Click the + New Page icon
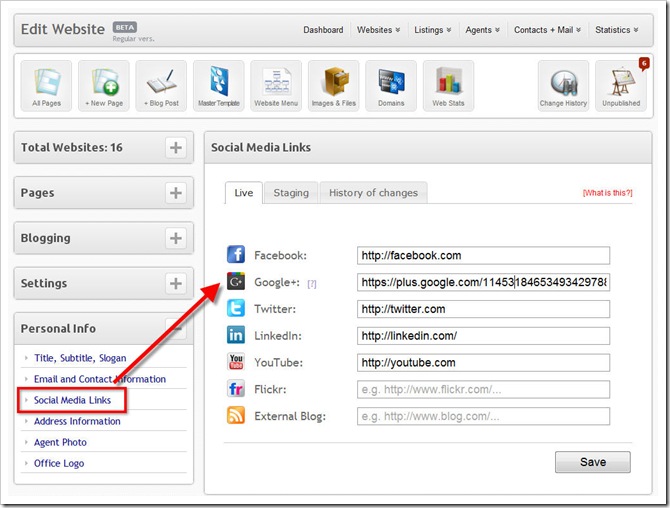670x508 pixels. 104,86
